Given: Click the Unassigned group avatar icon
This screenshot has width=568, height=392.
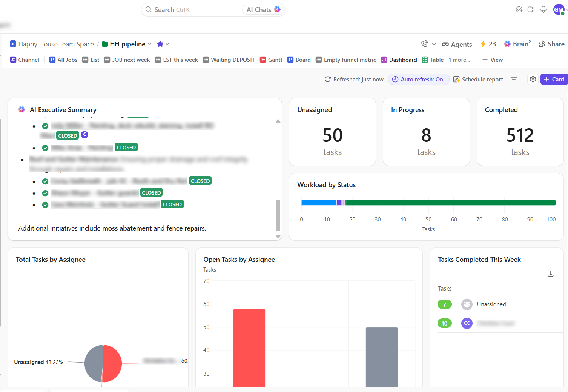Looking at the screenshot, I should (467, 304).
